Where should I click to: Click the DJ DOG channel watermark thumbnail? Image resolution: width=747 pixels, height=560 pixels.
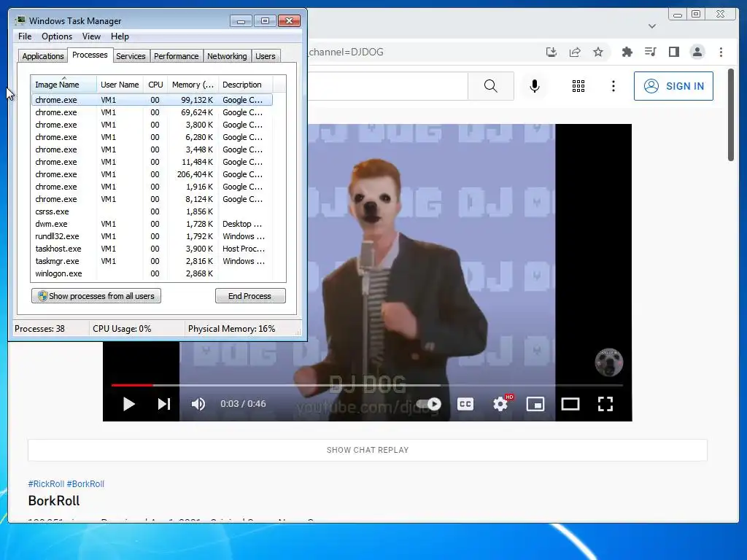(x=609, y=362)
